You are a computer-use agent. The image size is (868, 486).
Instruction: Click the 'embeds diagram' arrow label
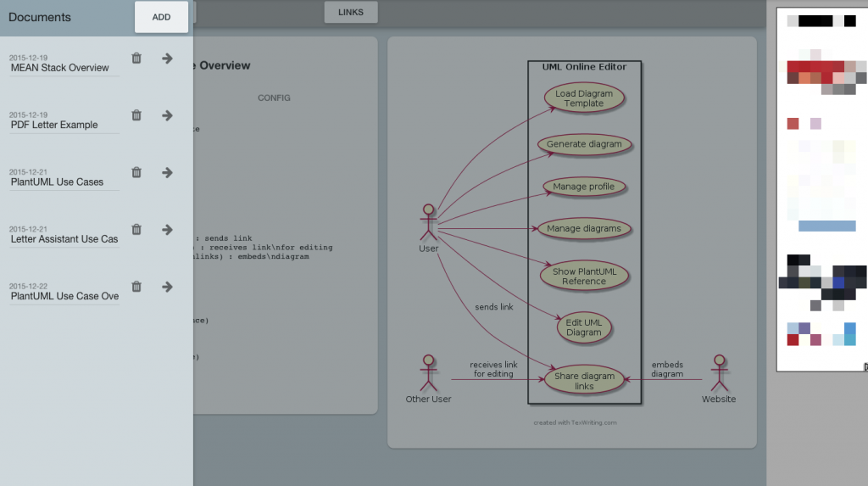click(667, 369)
